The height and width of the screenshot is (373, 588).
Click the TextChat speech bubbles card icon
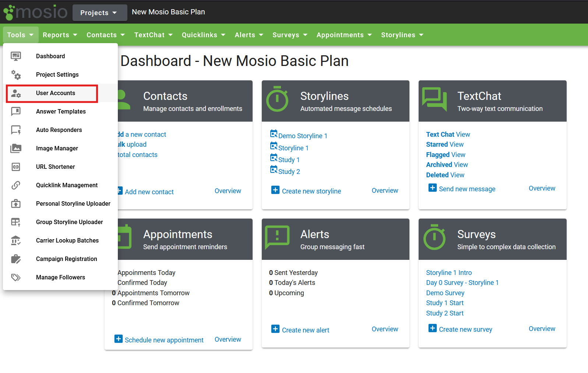tap(434, 99)
